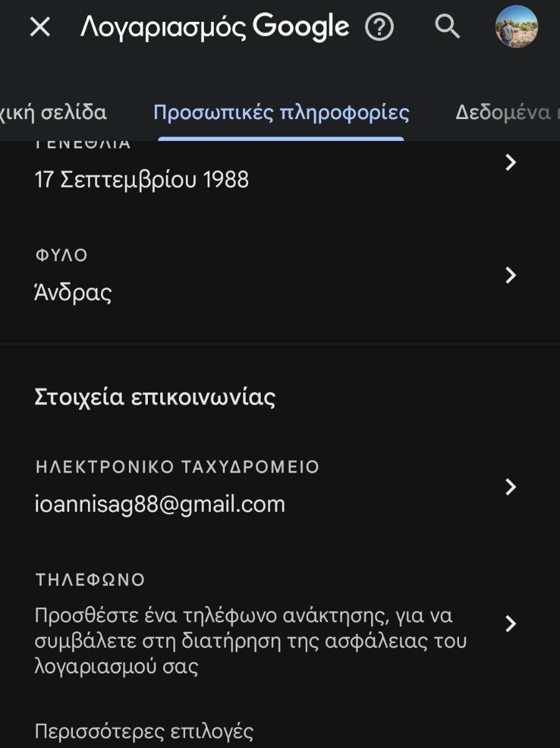The image size is (560, 748).
Task: Open Περισσότερες επιλογές at the bottom
Action: tap(144, 731)
